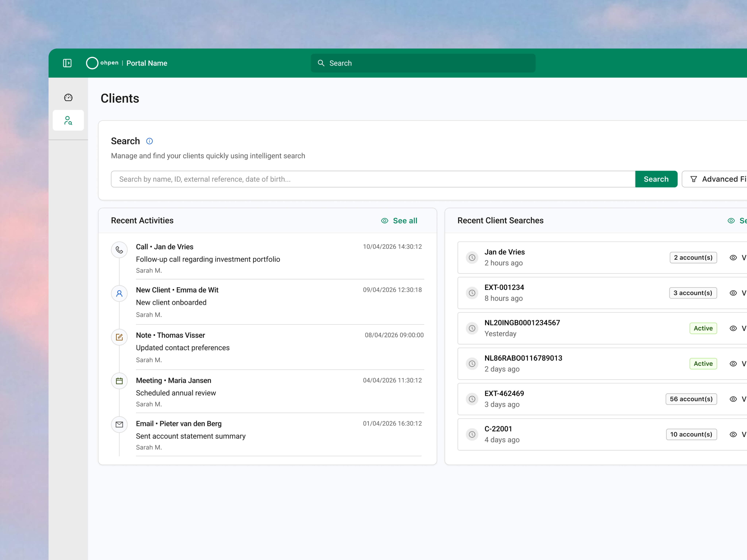The height and width of the screenshot is (560, 747).
Task: Click the envelope icon for Pieter van den Berg
Action: tap(119, 424)
